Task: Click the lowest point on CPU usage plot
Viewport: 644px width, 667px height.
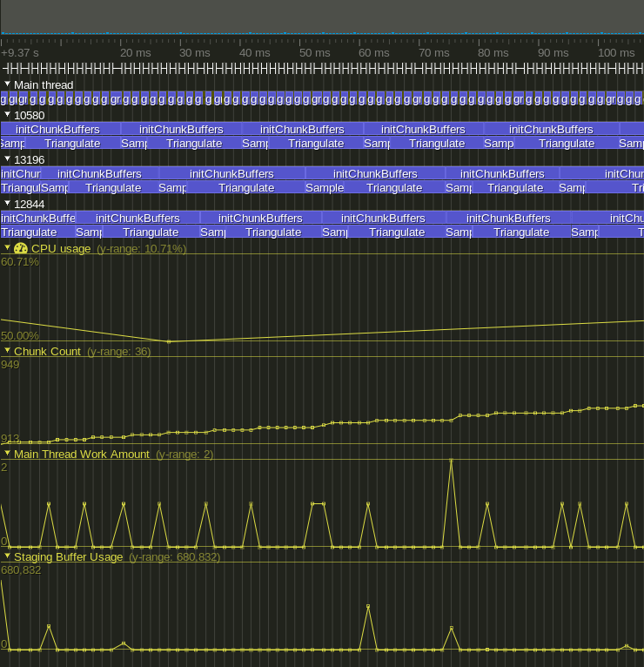Action: (169, 341)
